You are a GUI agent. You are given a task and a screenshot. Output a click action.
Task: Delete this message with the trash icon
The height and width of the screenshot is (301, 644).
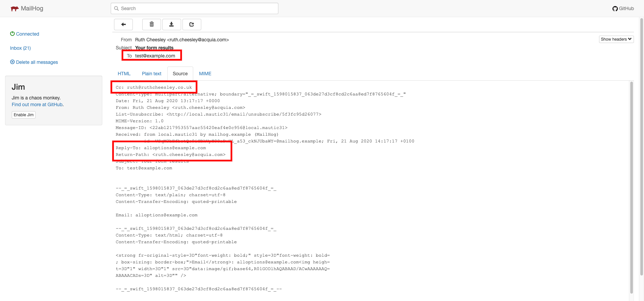152,25
